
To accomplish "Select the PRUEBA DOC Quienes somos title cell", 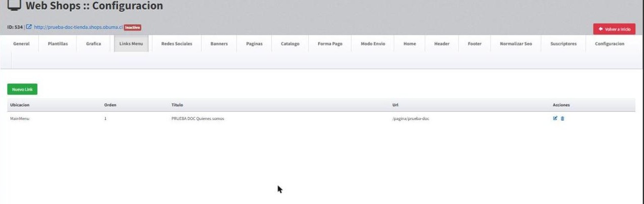I will click(198, 118).
